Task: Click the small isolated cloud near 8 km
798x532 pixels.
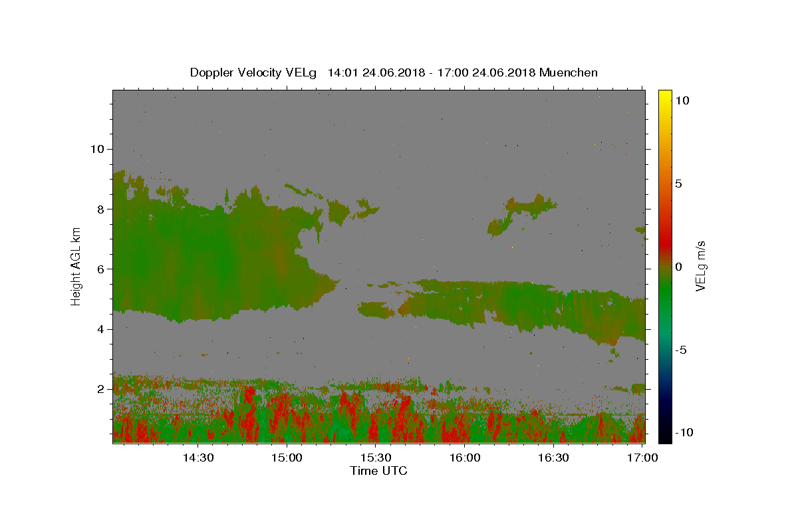Action: (x=521, y=214)
